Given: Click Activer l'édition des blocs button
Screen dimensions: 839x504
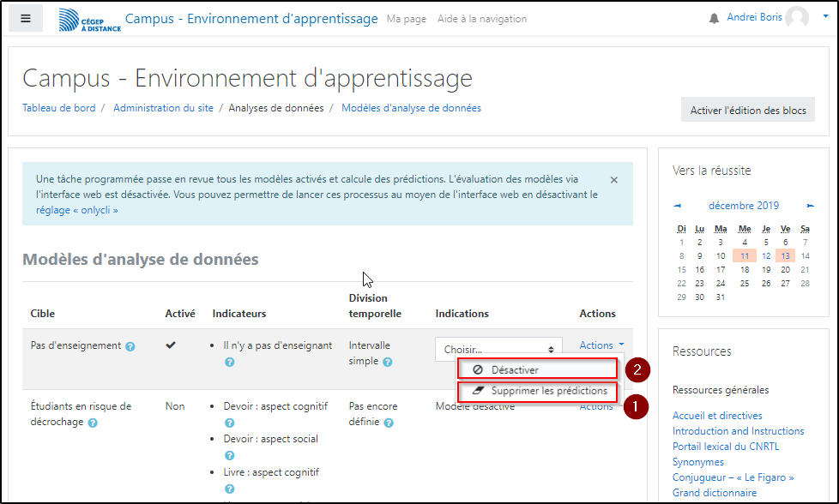Looking at the screenshot, I should [747, 111].
